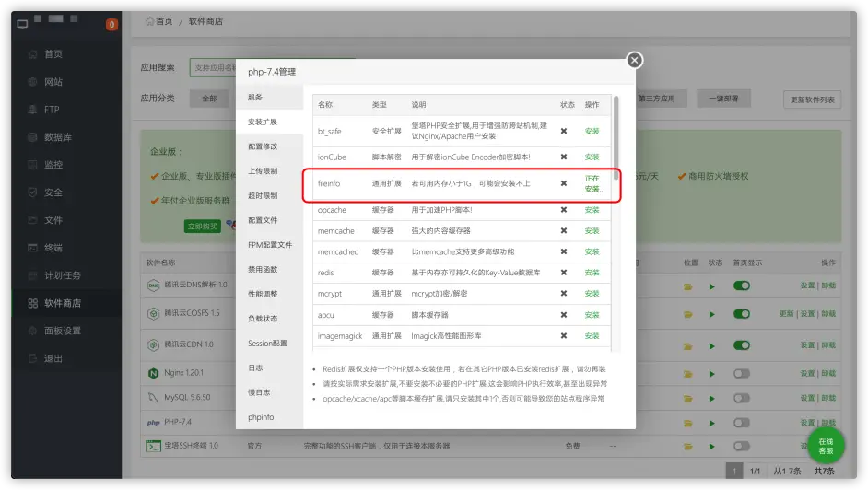The width and height of the screenshot is (868, 490).
Task: Click 更新软件列表 button
Action: (812, 99)
